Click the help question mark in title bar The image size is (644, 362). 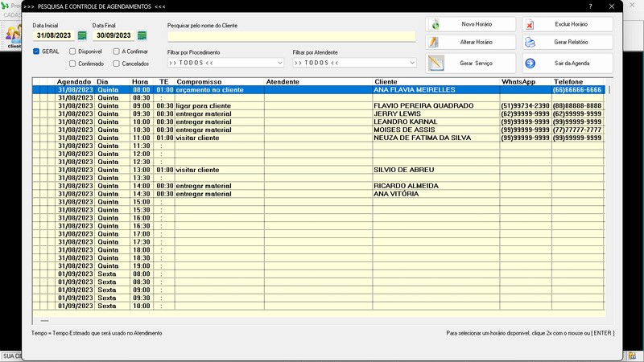coord(590,6)
